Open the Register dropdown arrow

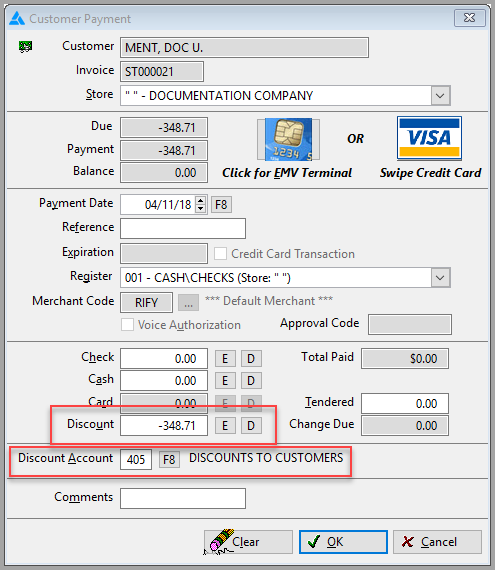pos(440,278)
